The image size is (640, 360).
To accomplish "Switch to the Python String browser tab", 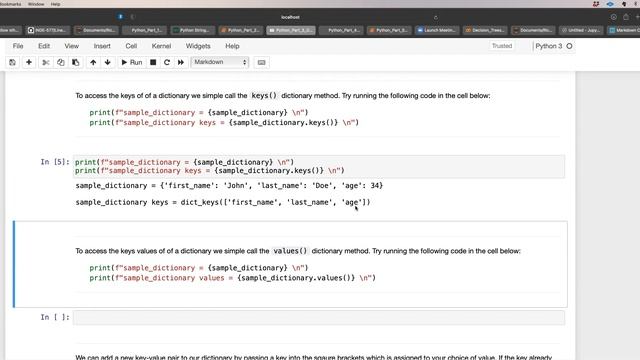I will click(x=192, y=30).
